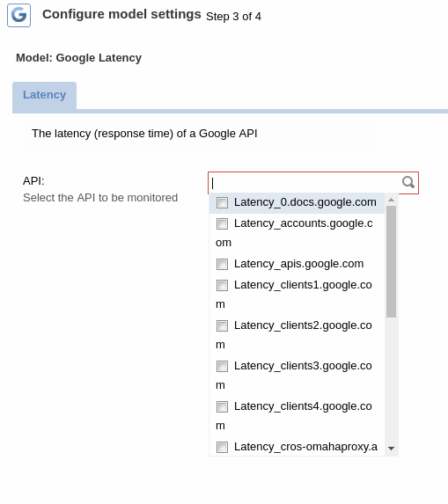The image size is (448, 504).
Task: Check the Latency_cros-omahaproxy checkbox
Action: [222, 447]
